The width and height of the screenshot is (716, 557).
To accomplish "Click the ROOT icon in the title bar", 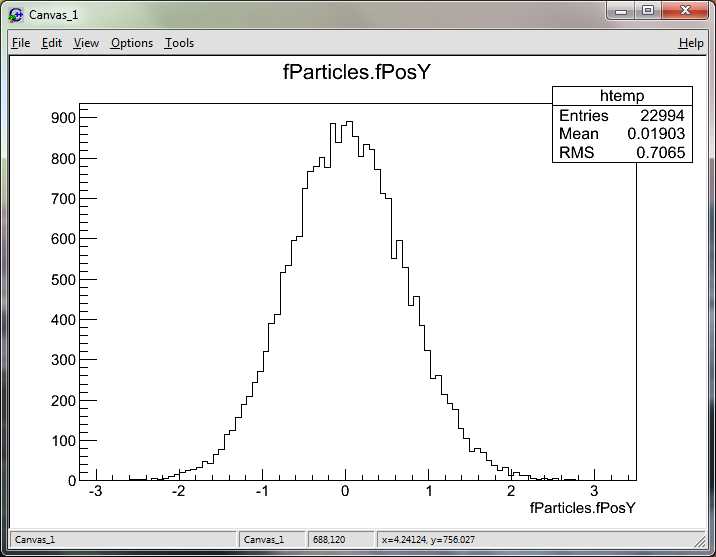I will [x=16, y=15].
